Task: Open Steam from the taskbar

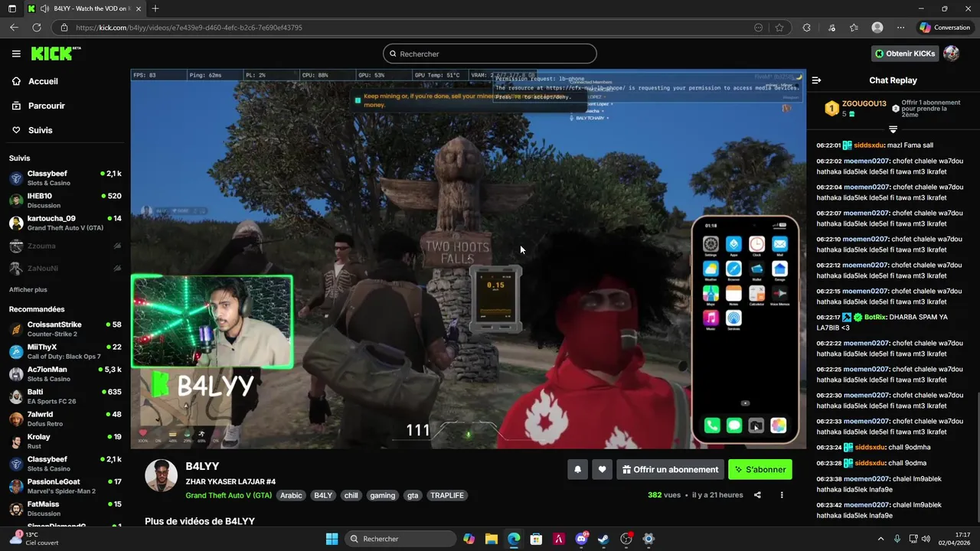Action: tap(603, 539)
